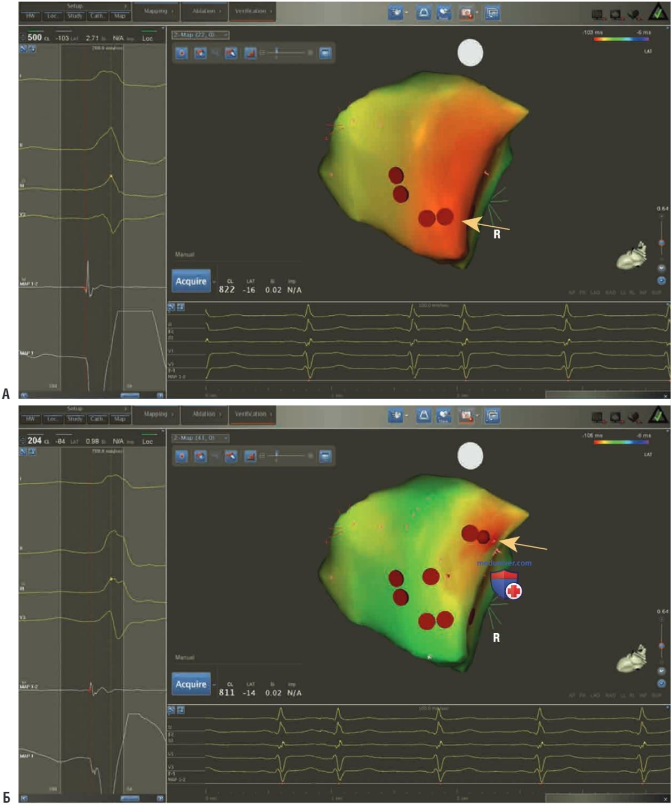
Task: Click the second map toolbar icon in panel A
Action: [200, 53]
